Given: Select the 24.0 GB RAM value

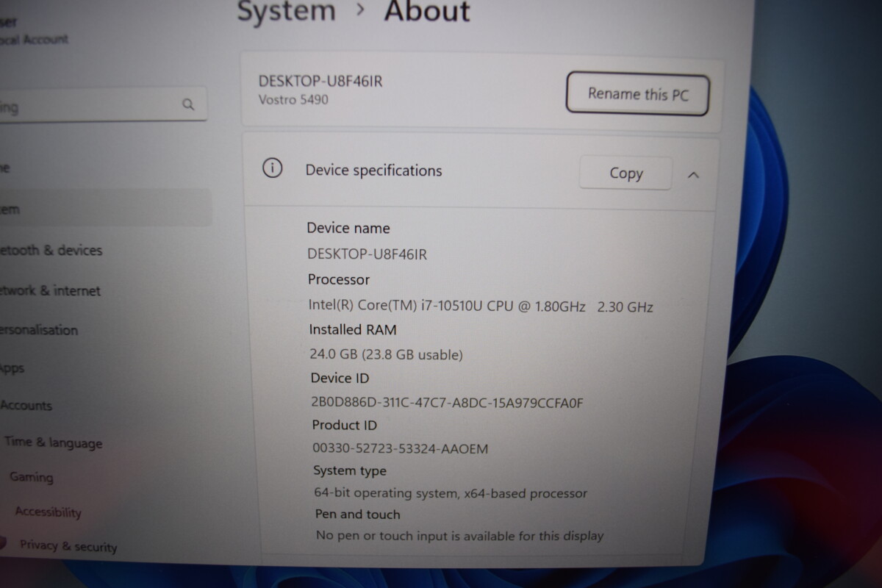Looking at the screenshot, I should click(386, 354).
